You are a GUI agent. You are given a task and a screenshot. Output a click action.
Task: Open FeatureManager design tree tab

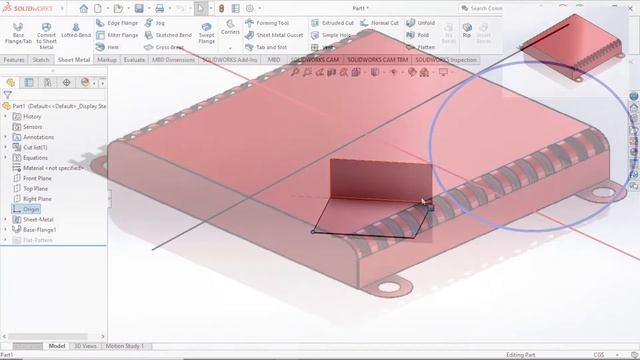coord(10,83)
